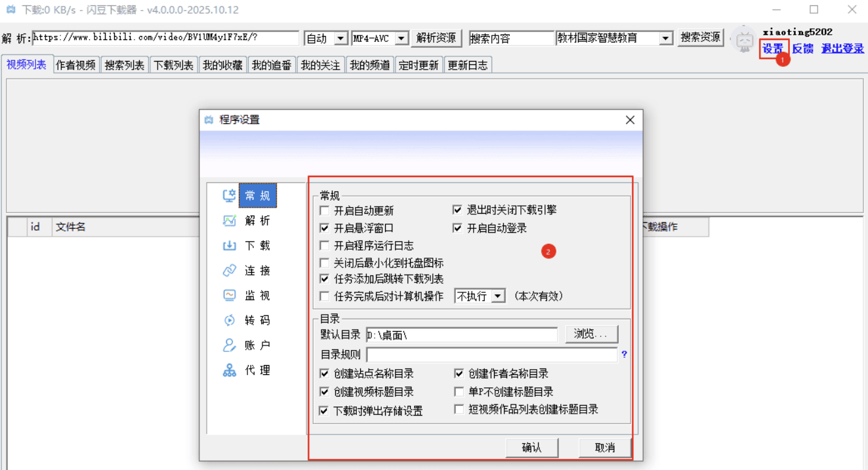Viewport: 868px width, 470px height.
Task: Uncheck 创建站点名称目录 option
Action: point(324,374)
